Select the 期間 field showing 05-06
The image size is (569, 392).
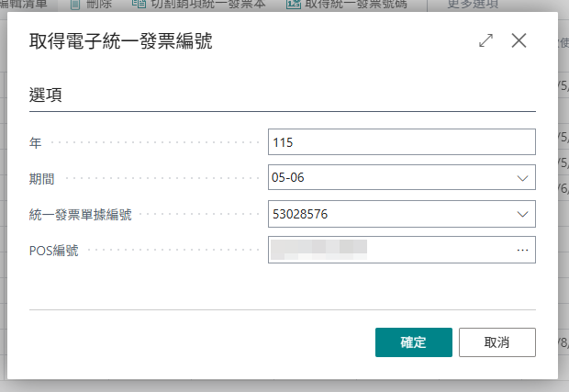402,177
